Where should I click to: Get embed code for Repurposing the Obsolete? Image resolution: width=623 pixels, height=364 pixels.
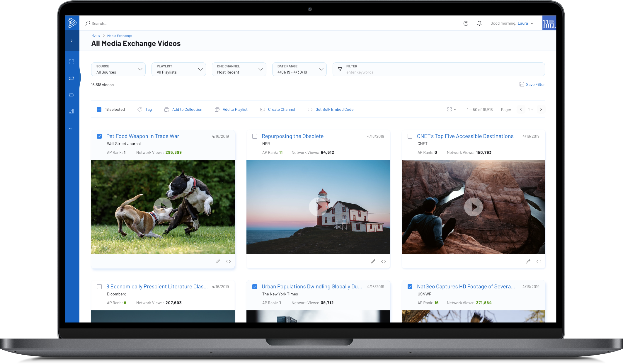(384, 261)
